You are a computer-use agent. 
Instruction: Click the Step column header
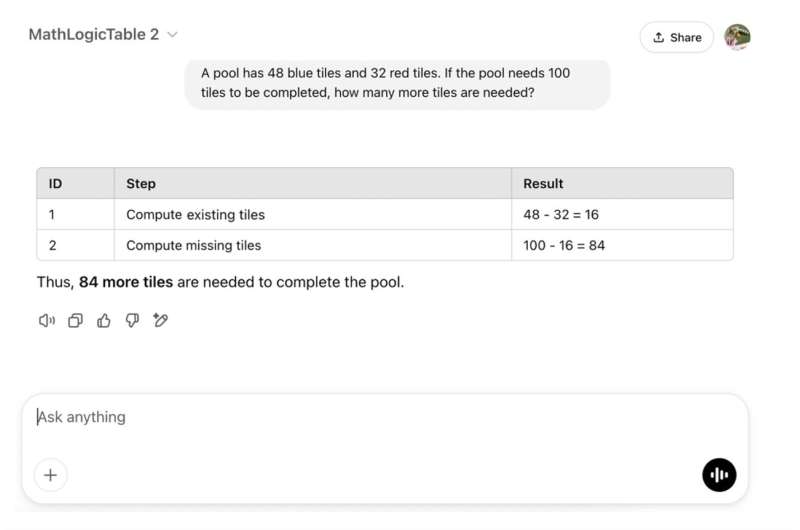[141, 184]
